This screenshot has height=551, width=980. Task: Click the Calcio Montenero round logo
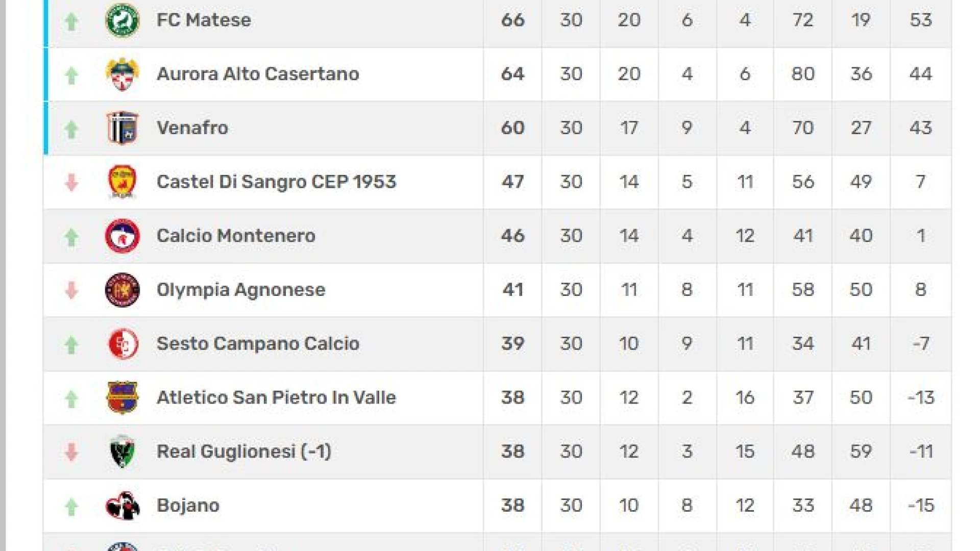pyautogui.click(x=122, y=236)
